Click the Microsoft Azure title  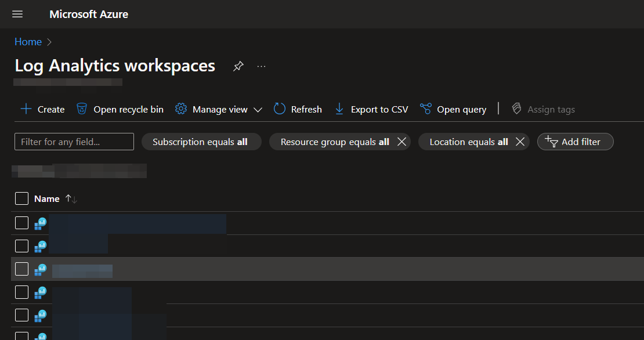(89, 15)
